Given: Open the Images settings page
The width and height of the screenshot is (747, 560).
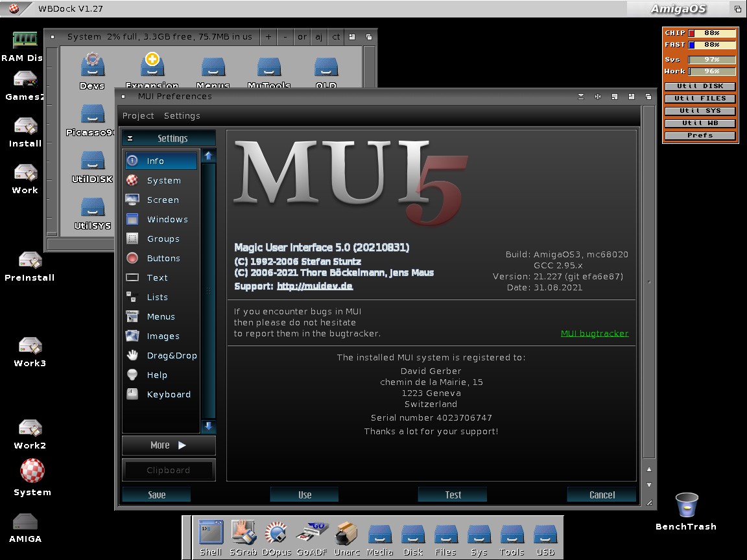Looking at the screenshot, I should pyautogui.click(x=161, y=336).
